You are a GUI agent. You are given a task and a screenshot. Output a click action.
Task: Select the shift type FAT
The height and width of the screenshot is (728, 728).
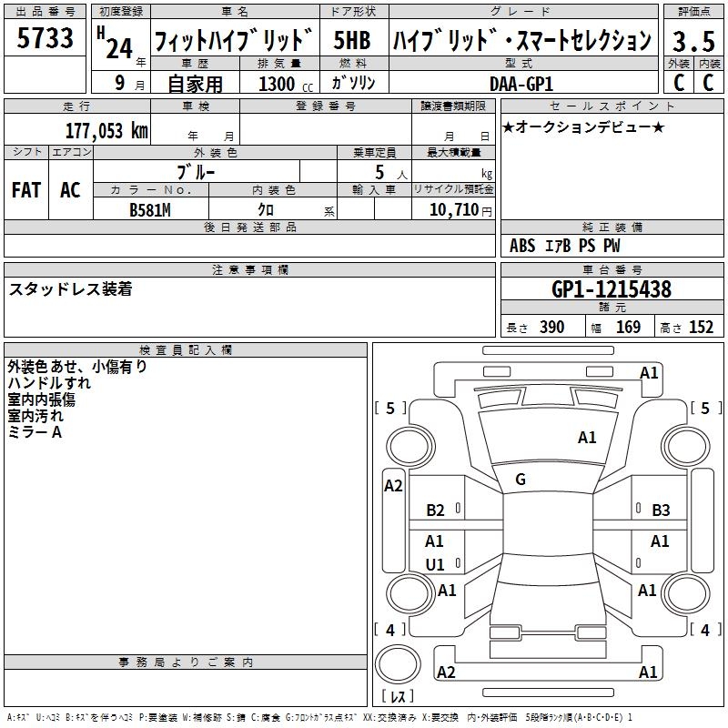(x=26, y=190)
